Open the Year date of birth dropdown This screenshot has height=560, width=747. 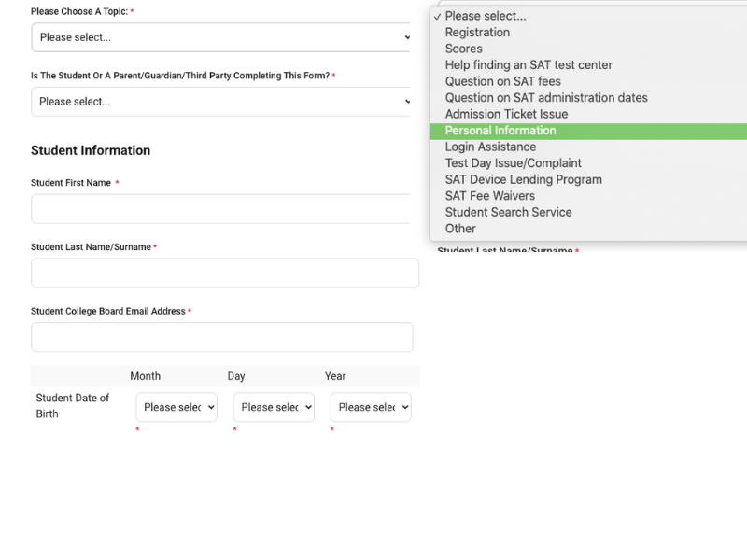tap(371, 407)
